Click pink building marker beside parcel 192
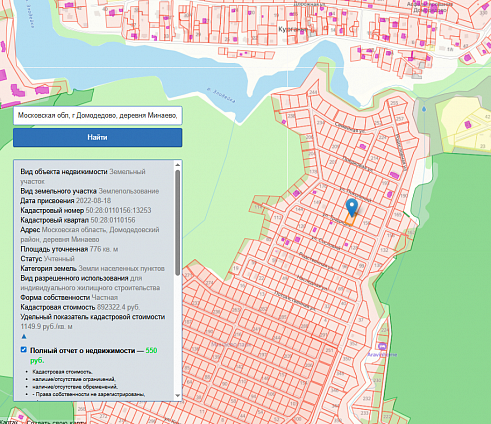491x424 pixels. tap(390, 194)
